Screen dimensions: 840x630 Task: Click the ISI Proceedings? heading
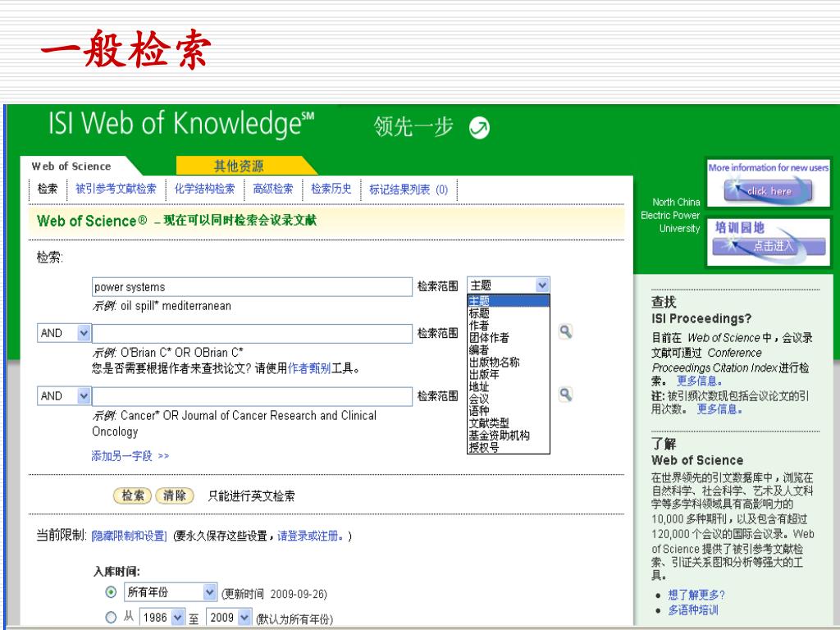tap(701, 319)
